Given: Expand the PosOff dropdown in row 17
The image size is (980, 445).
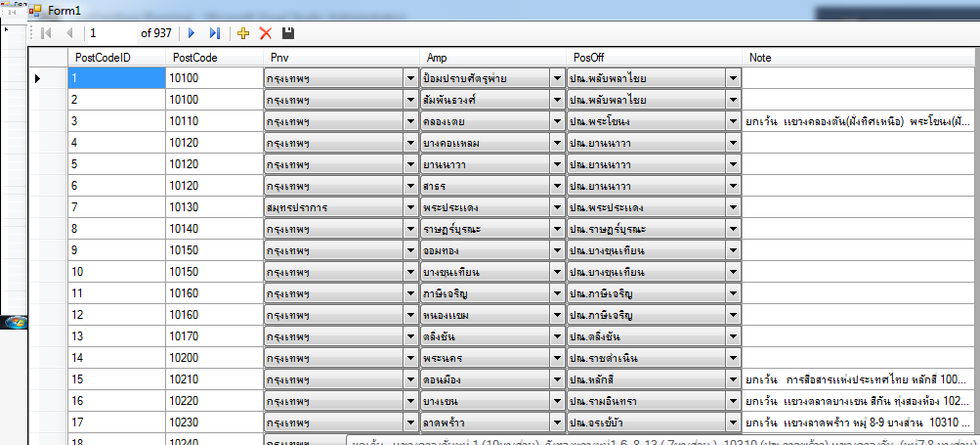Looking at the screenshot, I should point(733,423).
